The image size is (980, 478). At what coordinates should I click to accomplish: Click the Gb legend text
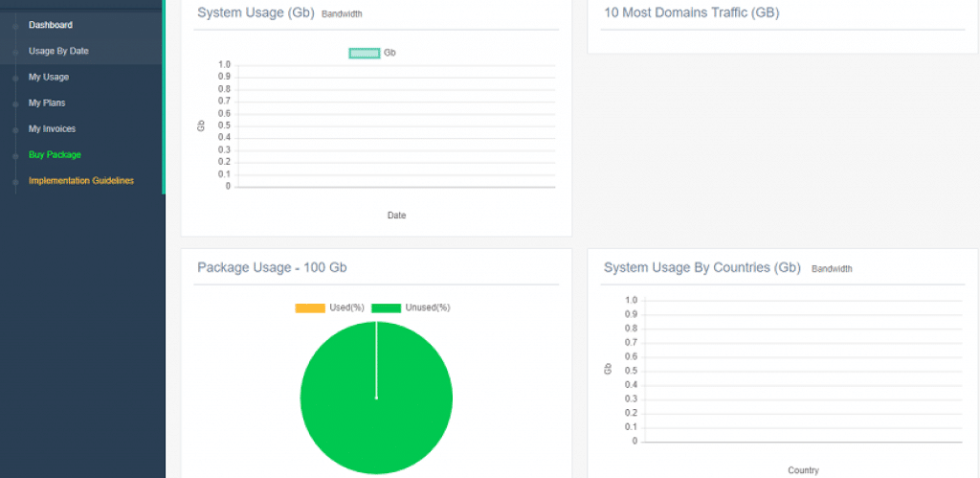click(390, 54)
